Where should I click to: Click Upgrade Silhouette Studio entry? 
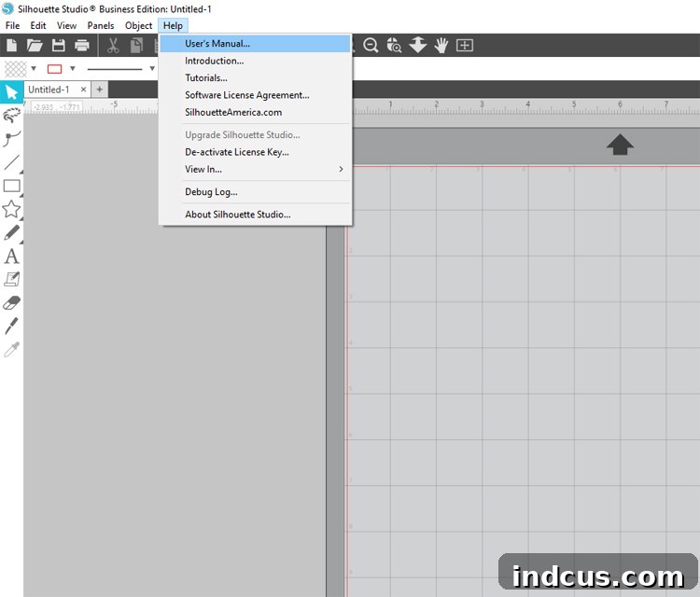(x=256, y=134)
